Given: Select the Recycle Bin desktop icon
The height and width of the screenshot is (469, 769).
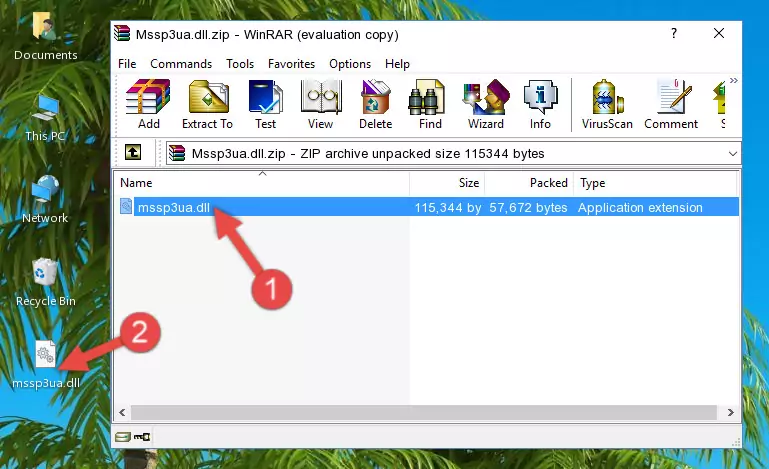Looking at the screenshot, I should (46, 283).
